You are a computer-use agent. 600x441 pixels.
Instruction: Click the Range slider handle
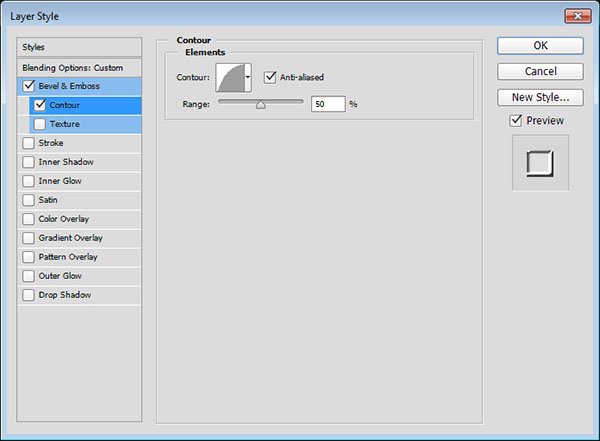click(x=261, y=105)
